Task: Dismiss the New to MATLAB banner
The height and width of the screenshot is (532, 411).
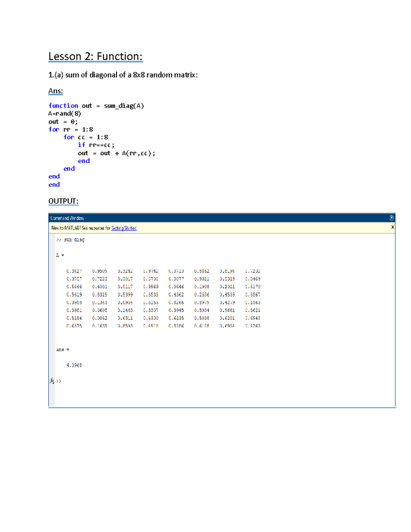Action: (x=393, y=227)
